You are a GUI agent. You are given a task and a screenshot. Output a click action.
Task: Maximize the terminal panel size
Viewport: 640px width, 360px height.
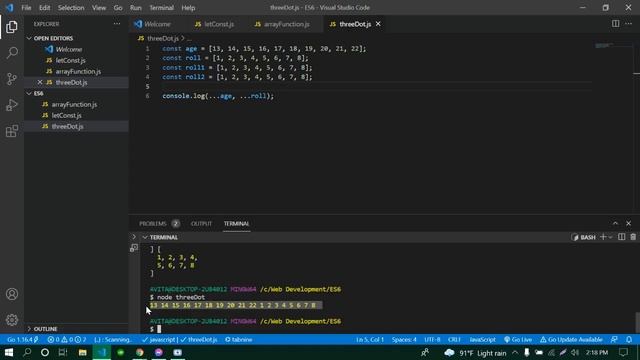[615, 223]
